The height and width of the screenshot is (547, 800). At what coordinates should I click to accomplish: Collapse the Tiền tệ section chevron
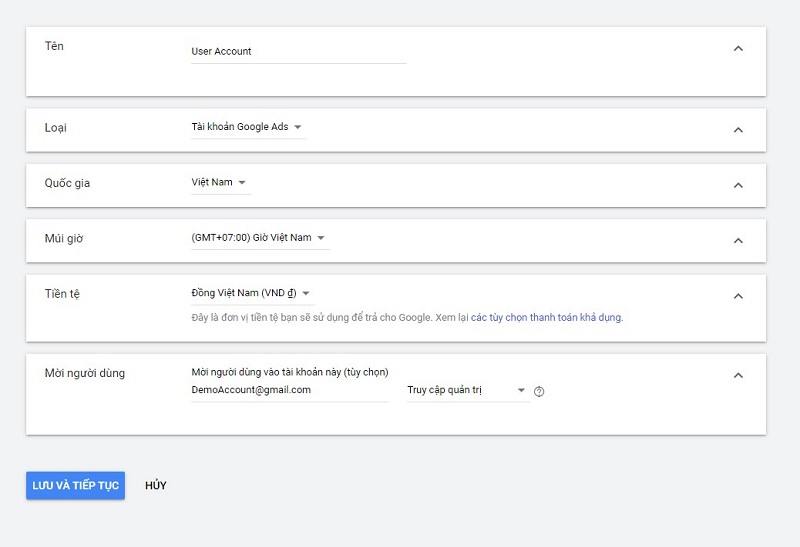(738, 296)
